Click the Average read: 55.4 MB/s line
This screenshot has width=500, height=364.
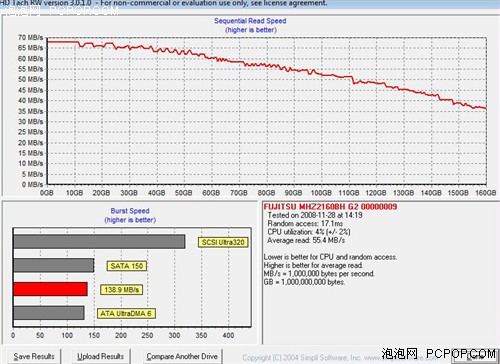[306, 240]
